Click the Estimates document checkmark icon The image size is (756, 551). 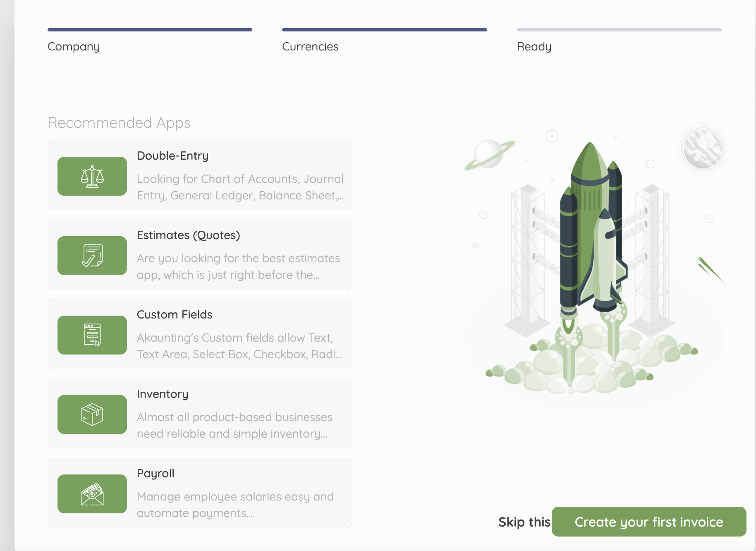coord(92,256)
